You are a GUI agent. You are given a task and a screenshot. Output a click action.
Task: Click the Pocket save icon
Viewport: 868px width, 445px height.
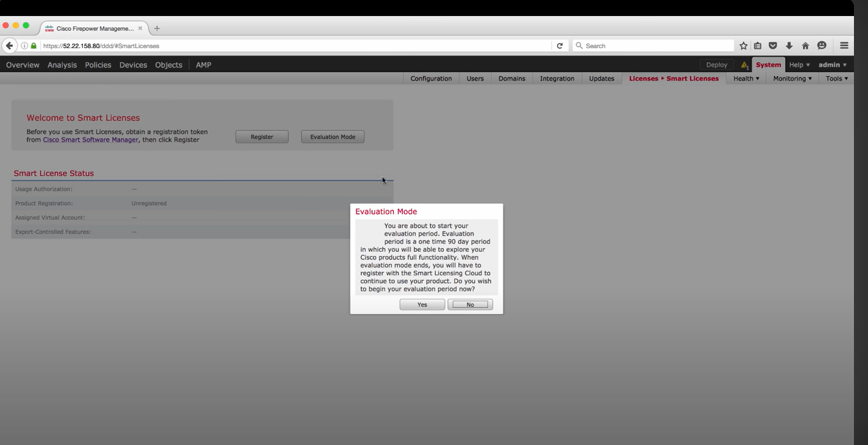coord(773,45)
